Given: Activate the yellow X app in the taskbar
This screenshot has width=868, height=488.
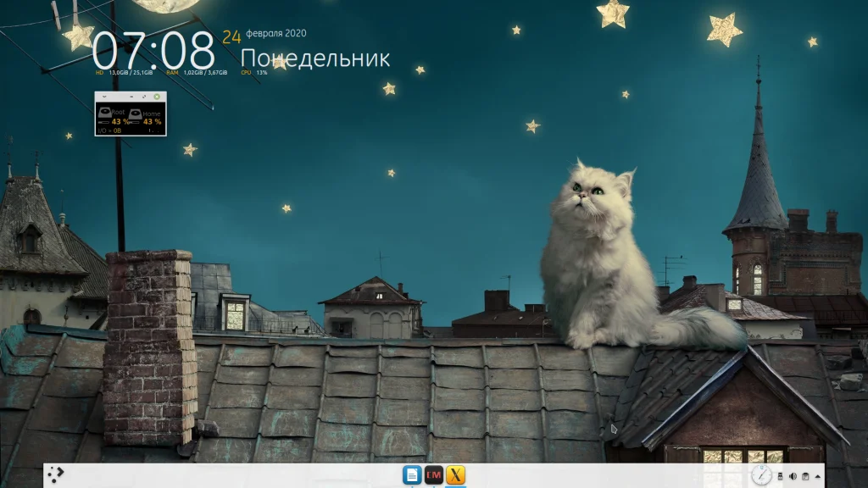Looking at the screenshot, I should pos(455,474).
